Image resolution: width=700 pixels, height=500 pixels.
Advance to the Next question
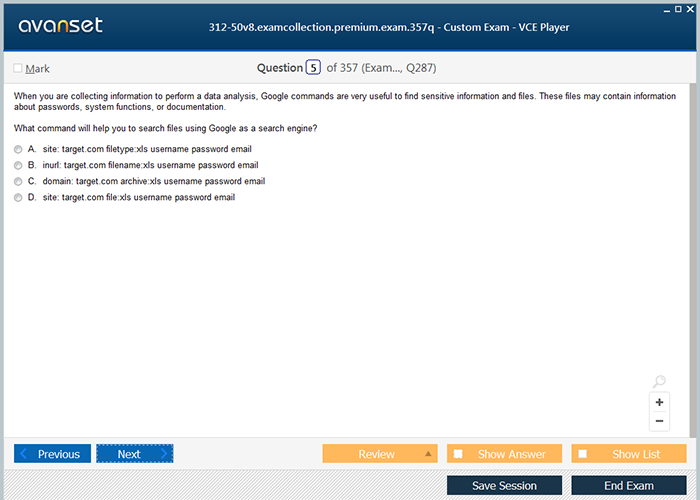coord(134,454)
